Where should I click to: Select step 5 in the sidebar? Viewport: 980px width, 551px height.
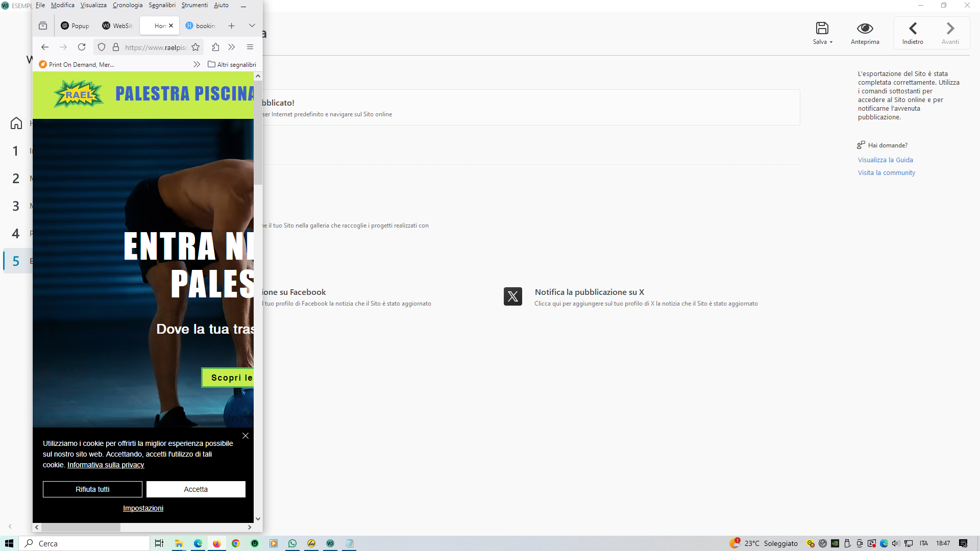click(16, 261)
